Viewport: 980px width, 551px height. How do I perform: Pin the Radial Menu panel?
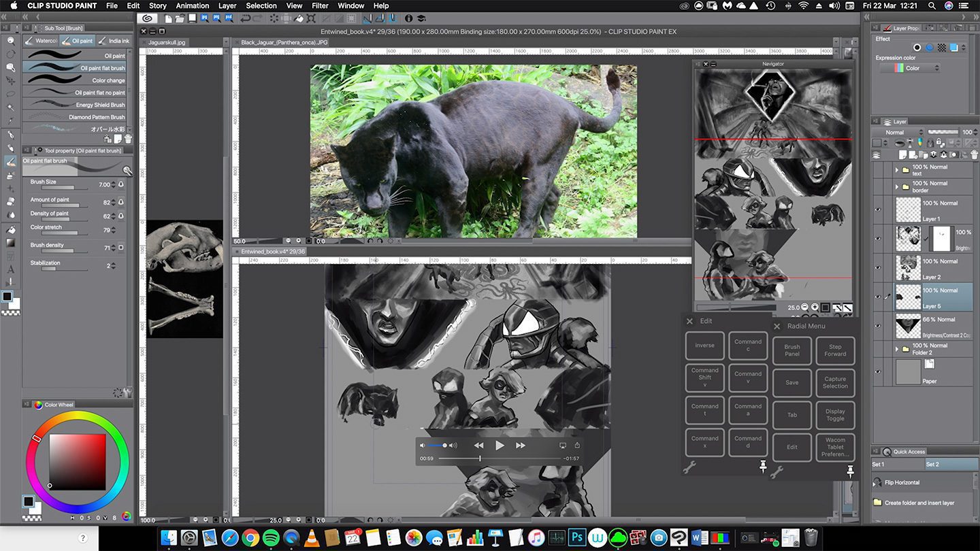850,469
